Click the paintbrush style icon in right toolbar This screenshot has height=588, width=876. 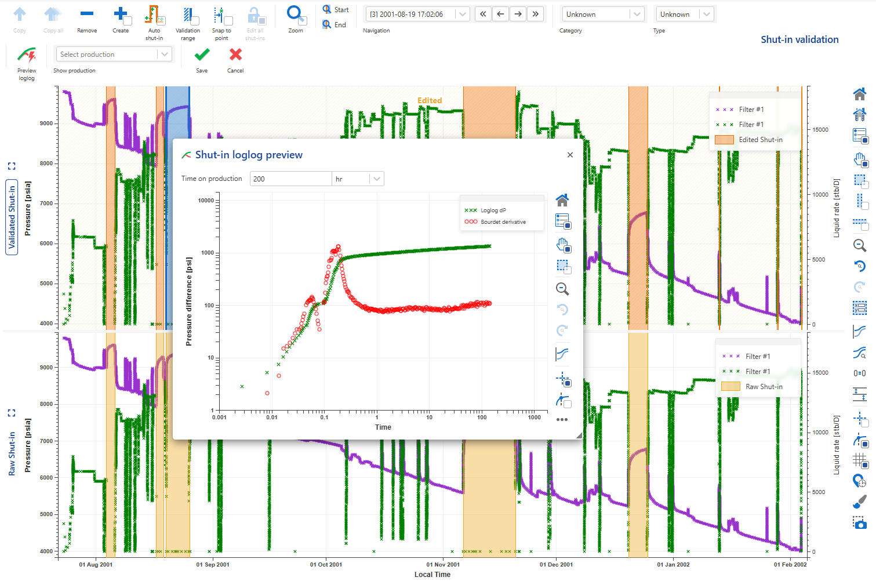pyautogui.click(x=860, y=502)
